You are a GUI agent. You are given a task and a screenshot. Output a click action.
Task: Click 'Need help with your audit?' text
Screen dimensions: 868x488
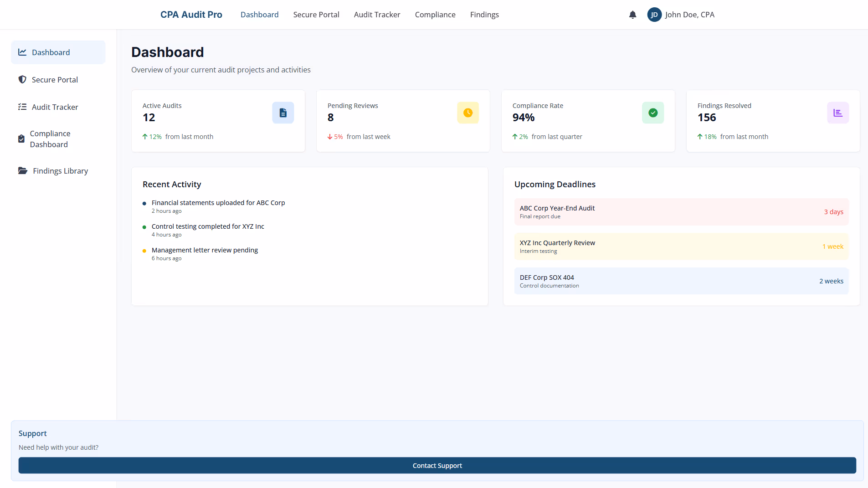[58, 447]
